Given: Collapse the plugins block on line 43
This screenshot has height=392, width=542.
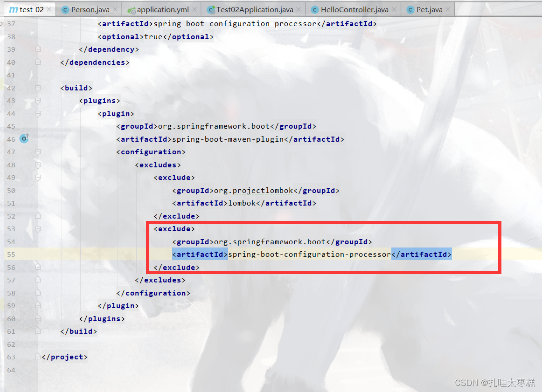Looking at the screenshot, I should pos(38,101).
